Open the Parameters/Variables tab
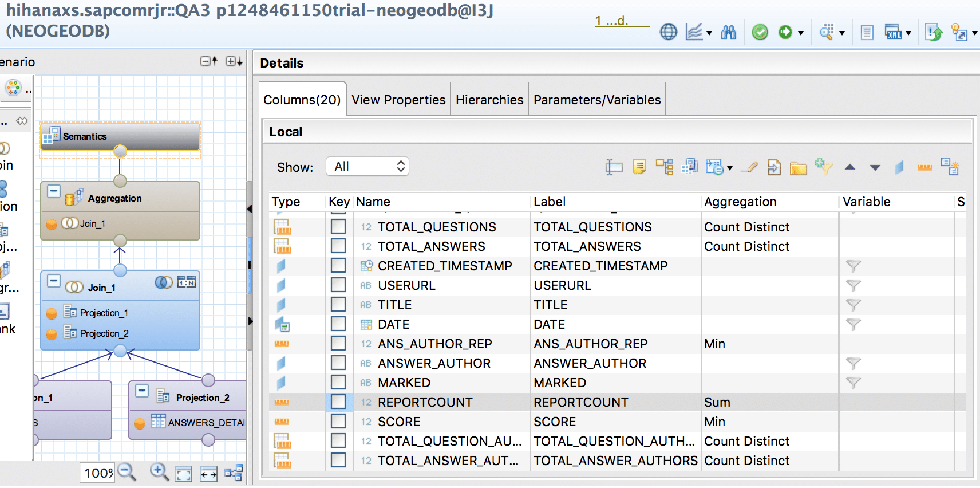 click(596, 100)
